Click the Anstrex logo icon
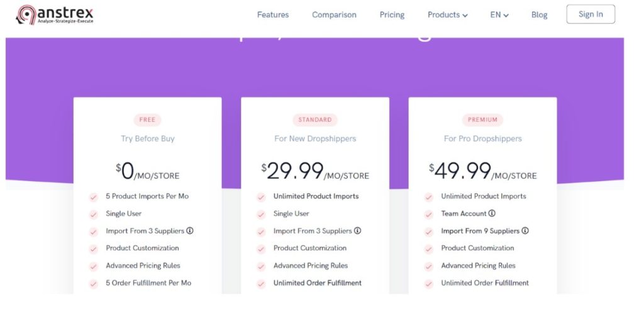 (26, 15)
